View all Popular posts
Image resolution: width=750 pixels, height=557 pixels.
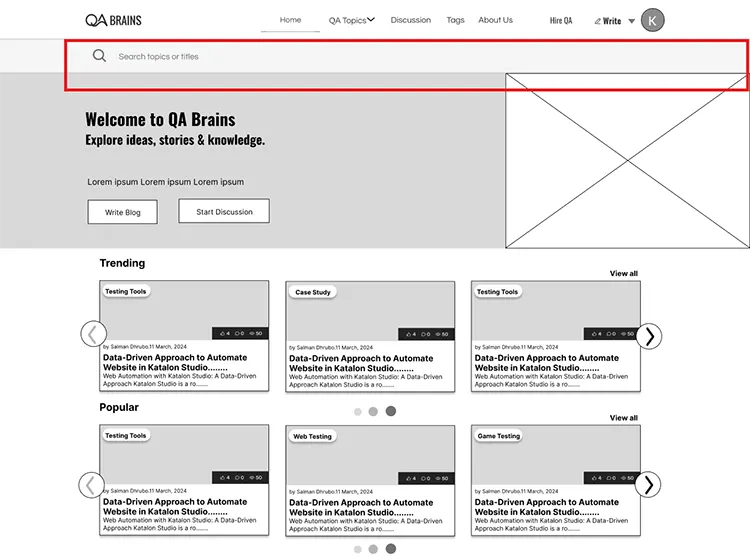coord(623,418)
